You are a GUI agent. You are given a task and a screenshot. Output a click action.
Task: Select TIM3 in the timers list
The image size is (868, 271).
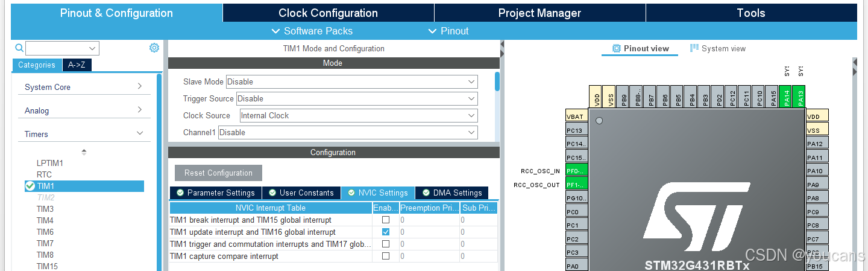45,209
